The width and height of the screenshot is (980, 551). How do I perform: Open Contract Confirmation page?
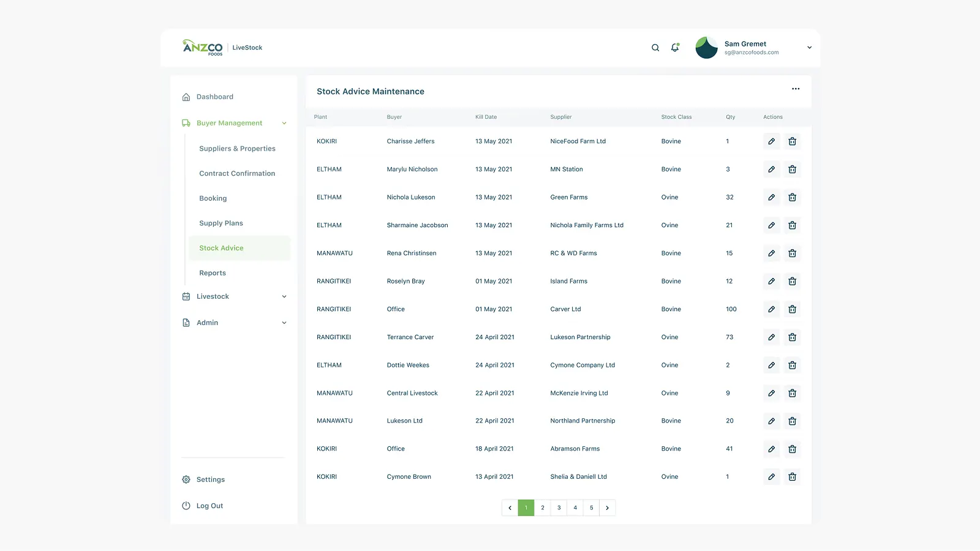(x=237, y=174)
